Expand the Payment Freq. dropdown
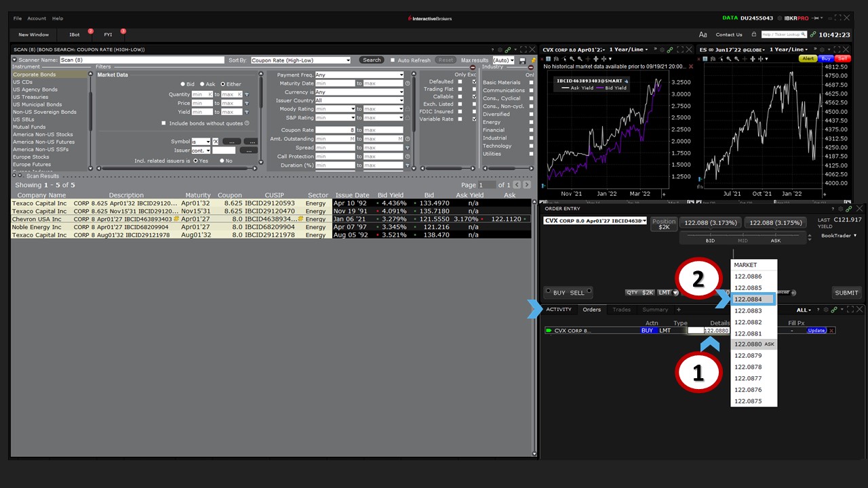Screen dimensions: 868x488 [x=359, y=75]
